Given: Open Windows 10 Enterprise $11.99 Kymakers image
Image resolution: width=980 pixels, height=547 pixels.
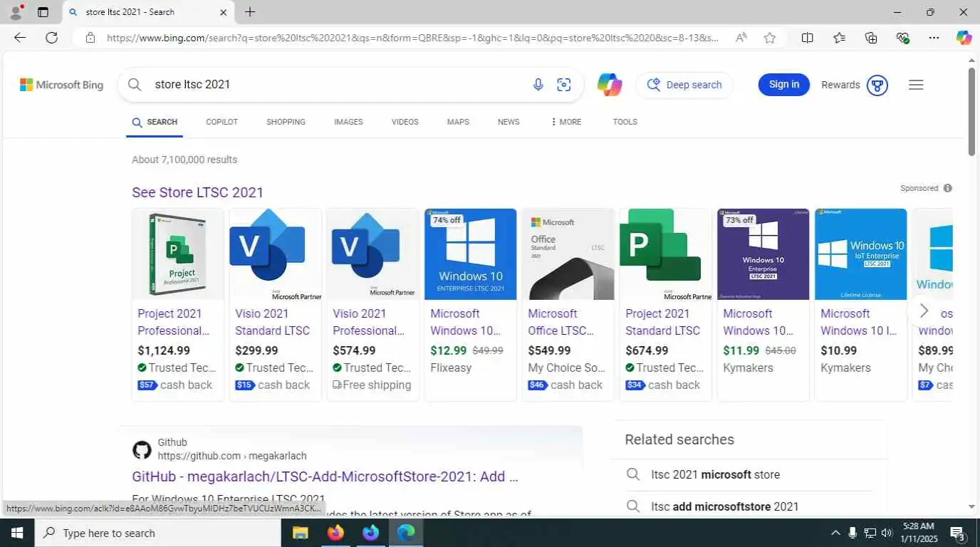Looking at the screenshot, I should tap(763, 254).
